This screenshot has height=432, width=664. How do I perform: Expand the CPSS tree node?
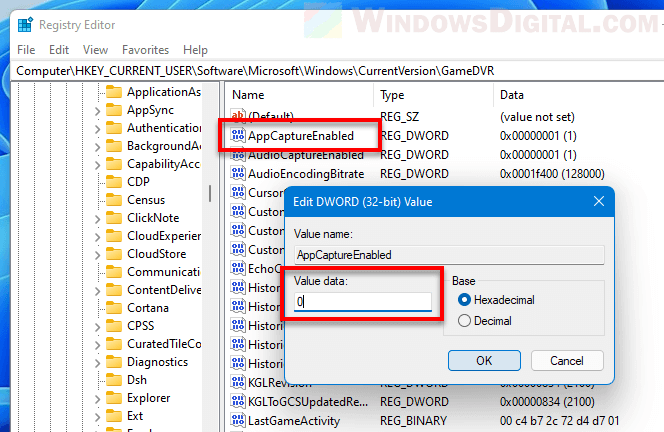pos(97,327)
